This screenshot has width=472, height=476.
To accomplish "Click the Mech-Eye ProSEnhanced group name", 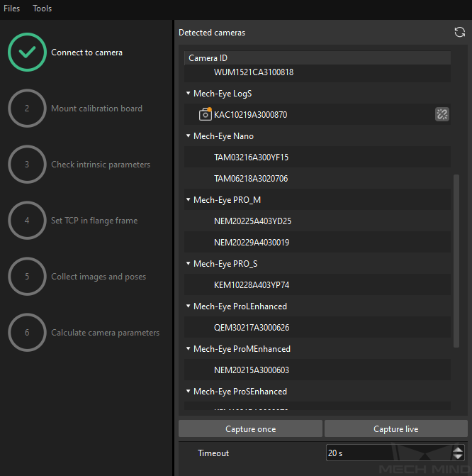I will [x=240, y=392].
